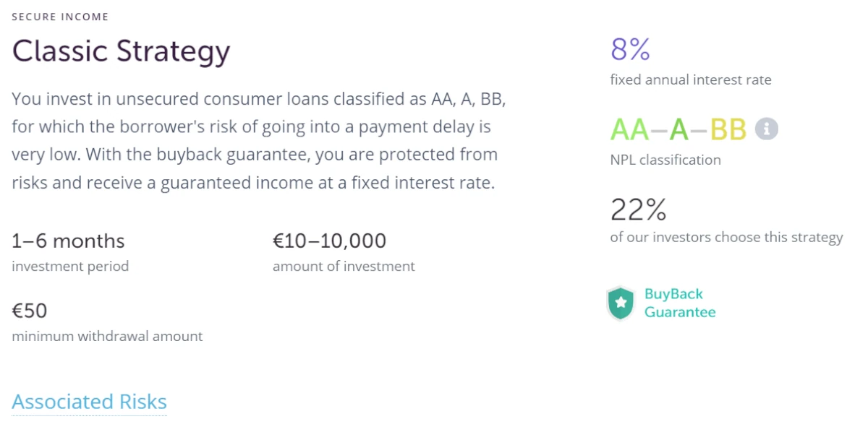The image size is (868, 427).
Task: Click the BuyBack Guarantee label
Action: pyautogui.click(x=680, y=303)
